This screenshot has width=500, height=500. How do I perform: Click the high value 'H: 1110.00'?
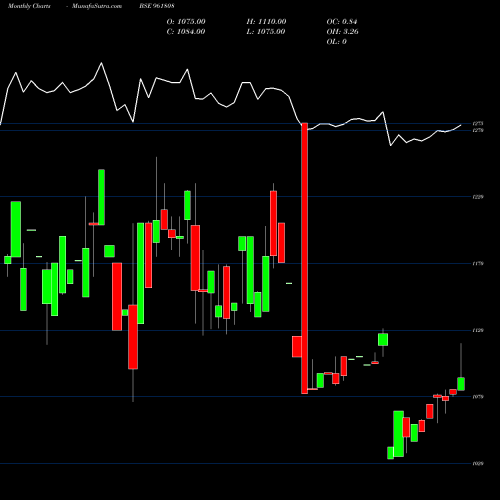(x=266, y=22)
